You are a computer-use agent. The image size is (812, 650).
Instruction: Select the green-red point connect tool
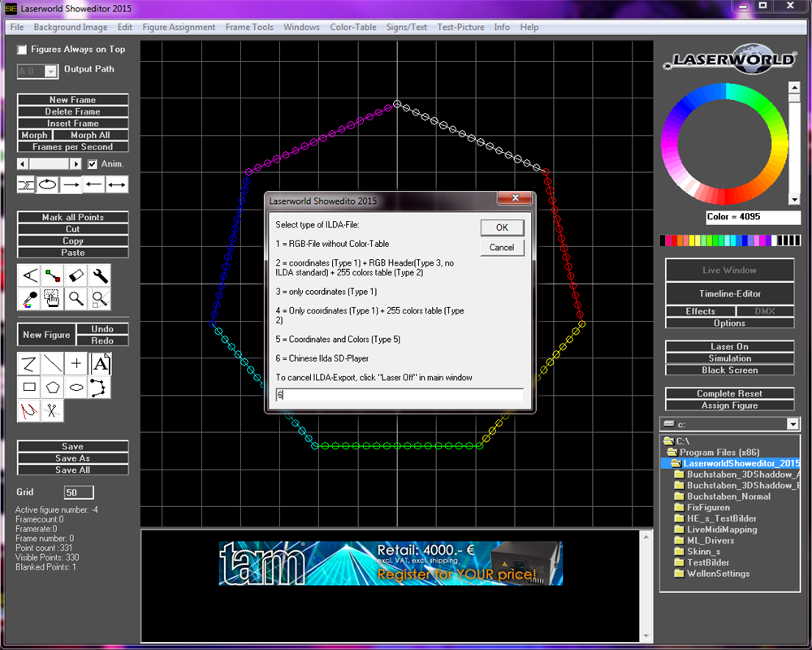[x=52, y=275]
